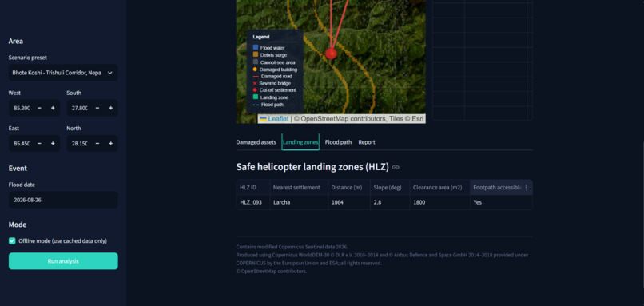Click the Cut-off settlement legend icon
The image size is (644, 306).
click(255, 90)
